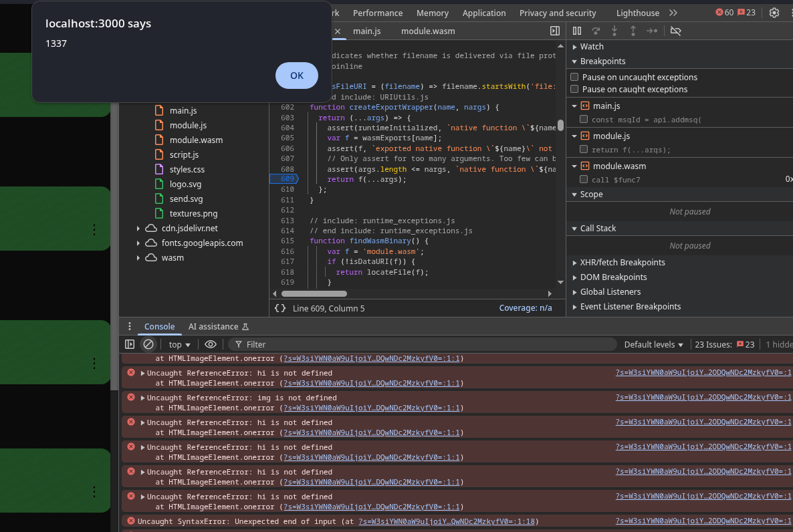Click the editor vertical scrollbar thumb
The height and width of the screenshot is (532, 793).
(560, 125)
